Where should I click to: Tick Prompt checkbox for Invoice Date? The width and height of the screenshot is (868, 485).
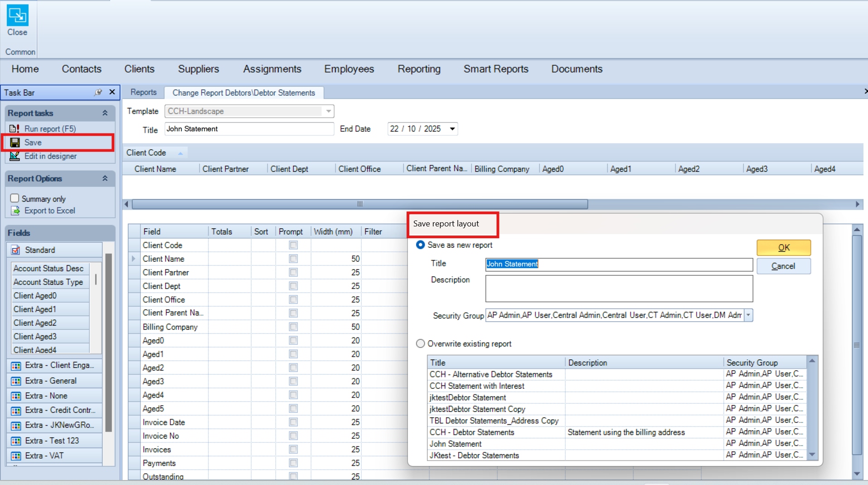(293, 422)
